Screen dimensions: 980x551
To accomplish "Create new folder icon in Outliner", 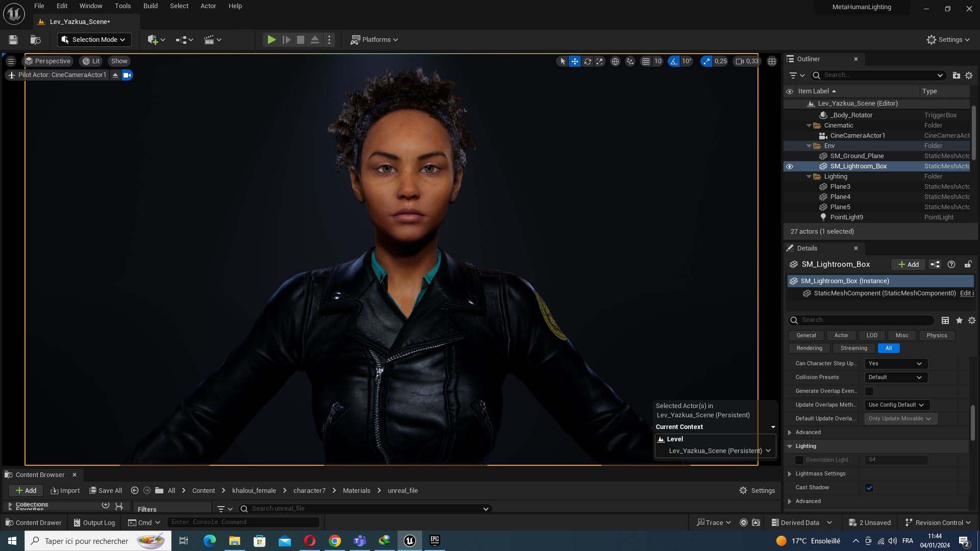I will pyautogui.click(x=956, y=75).
